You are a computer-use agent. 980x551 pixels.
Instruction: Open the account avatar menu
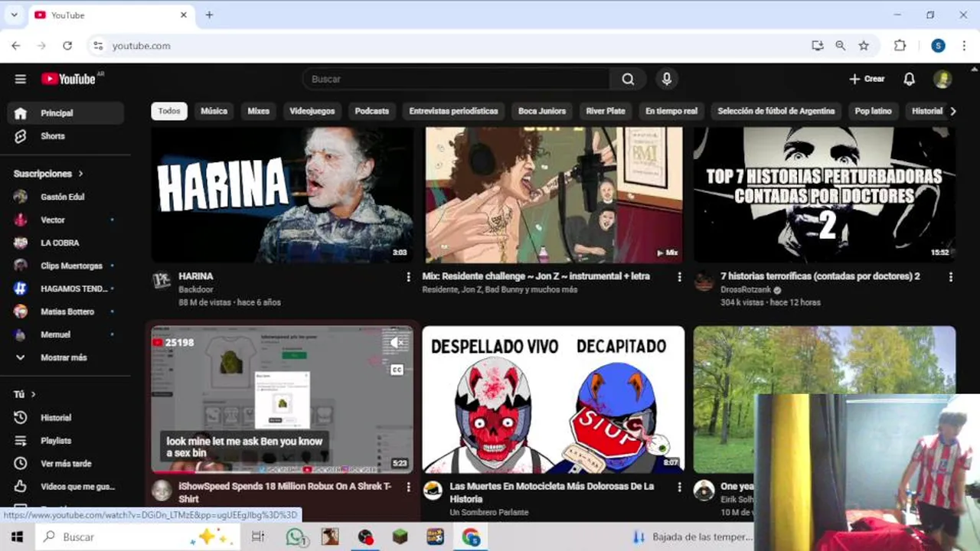click(942, 79)
